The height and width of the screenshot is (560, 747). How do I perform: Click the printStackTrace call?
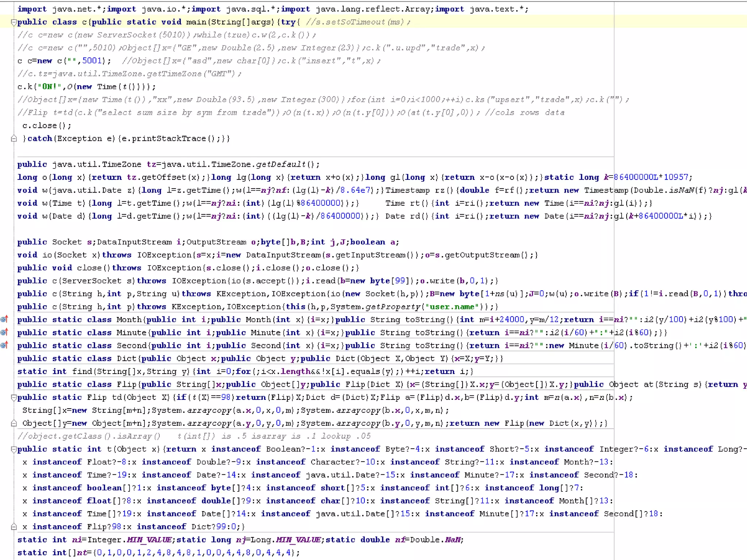169,139
